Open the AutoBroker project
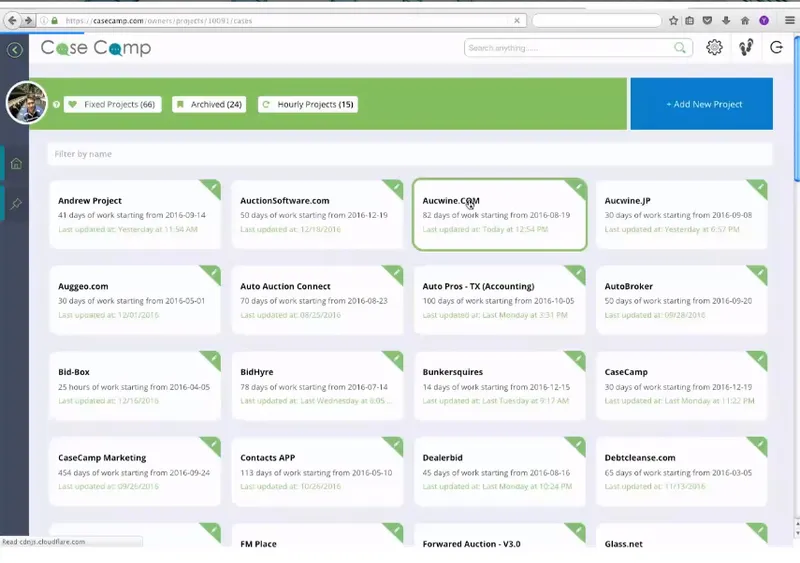The width and height of the screenshot is (800, 563). (682, 300)
